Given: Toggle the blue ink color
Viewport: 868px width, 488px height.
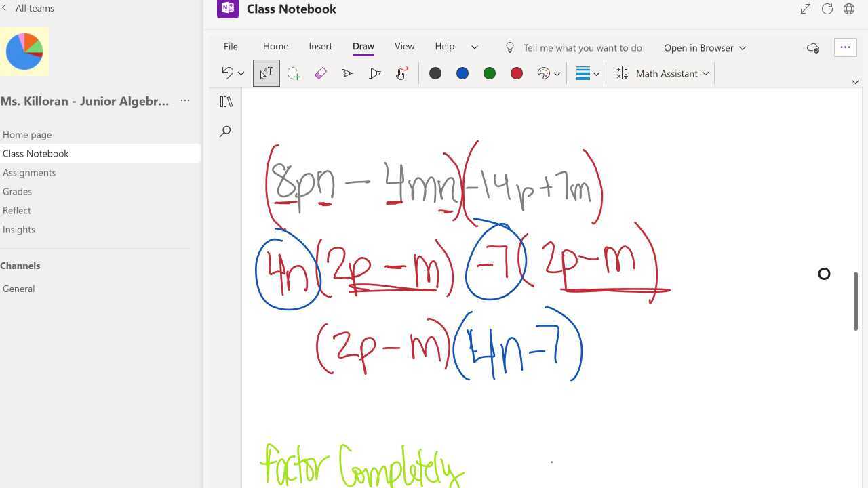Looking at the screenshot, I should coord(462,73).
